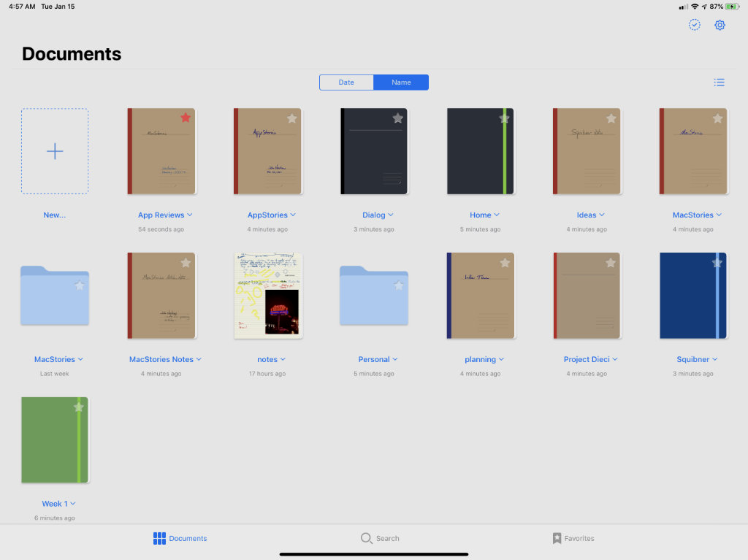
Task: Switch to the Favorites tab label
Action: 579,538
